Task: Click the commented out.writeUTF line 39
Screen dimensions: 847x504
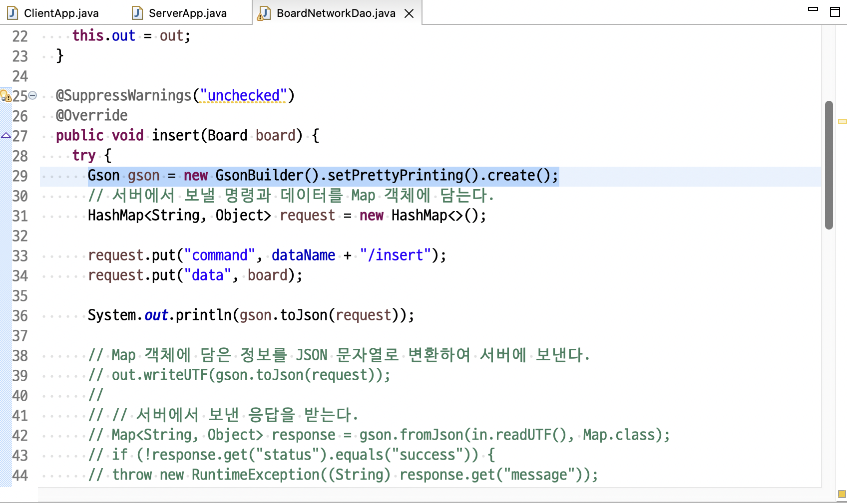Action: pyautogui.click(x=239, y=375)
